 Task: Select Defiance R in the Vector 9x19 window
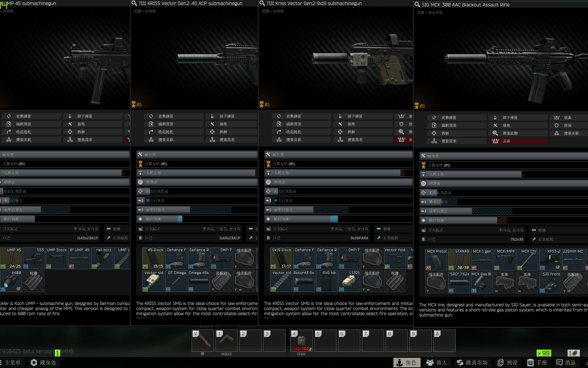pos(327,258)
